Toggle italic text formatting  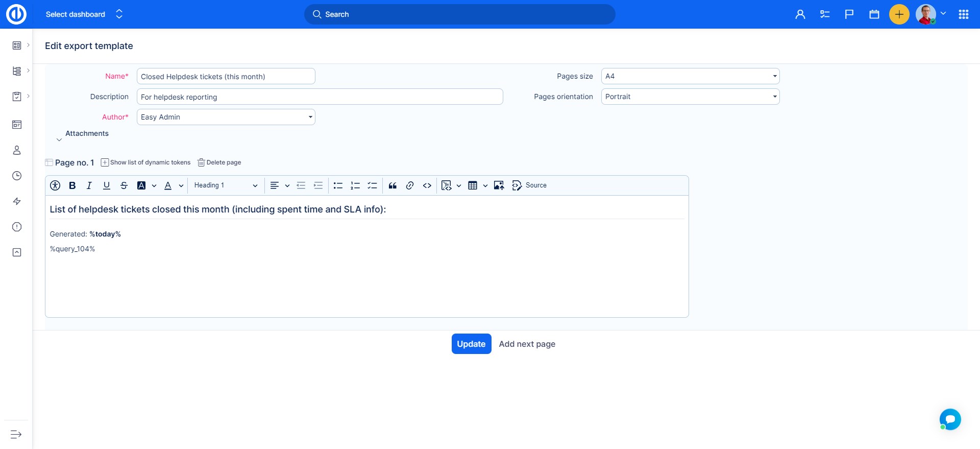(89, 185)
